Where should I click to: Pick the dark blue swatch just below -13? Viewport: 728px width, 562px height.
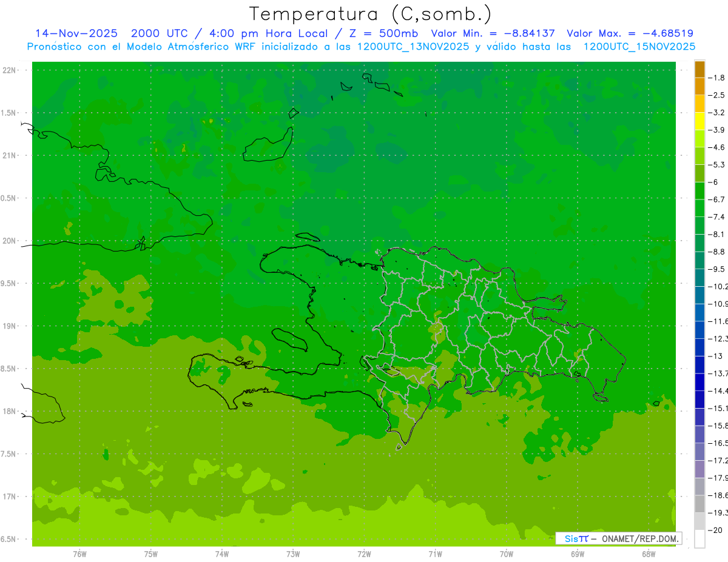coord(699,365)
